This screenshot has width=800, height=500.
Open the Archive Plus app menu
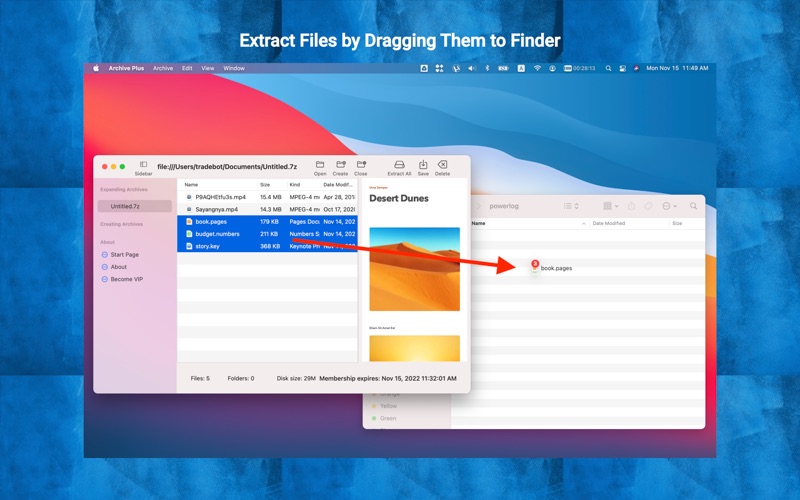tap(126, 68)
